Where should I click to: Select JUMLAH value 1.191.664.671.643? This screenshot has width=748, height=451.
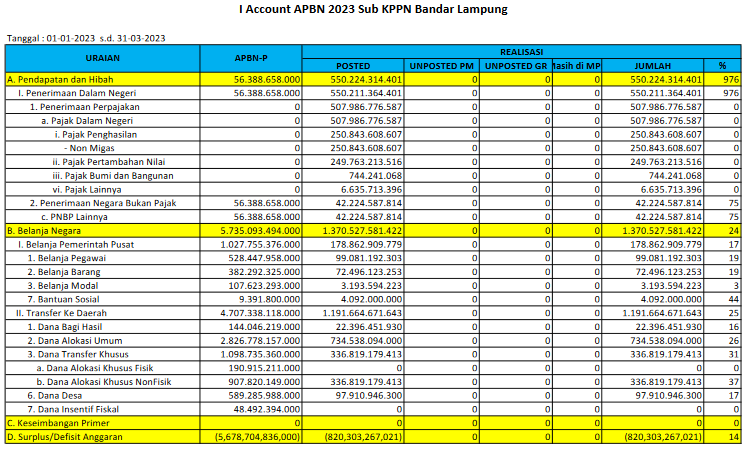662,314
